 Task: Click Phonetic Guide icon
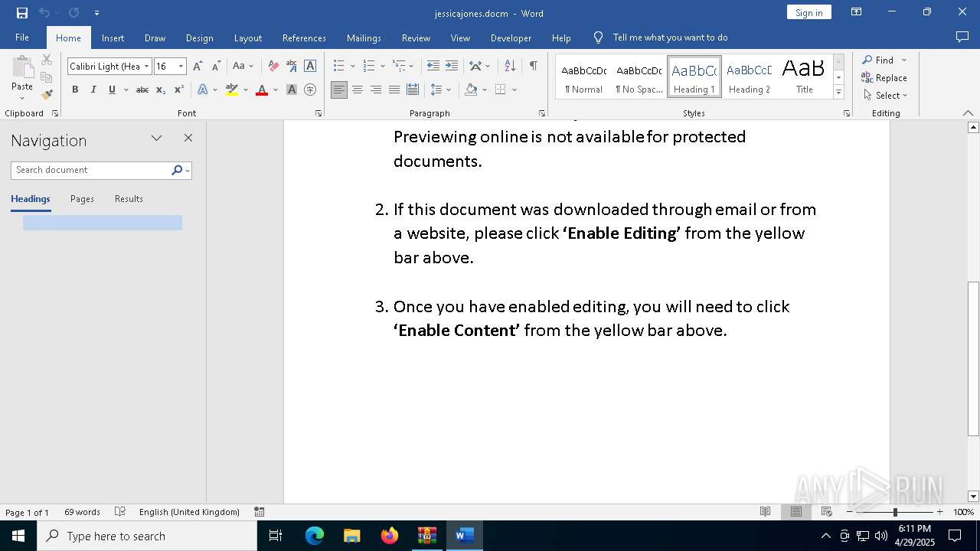[x=292, y=67]
